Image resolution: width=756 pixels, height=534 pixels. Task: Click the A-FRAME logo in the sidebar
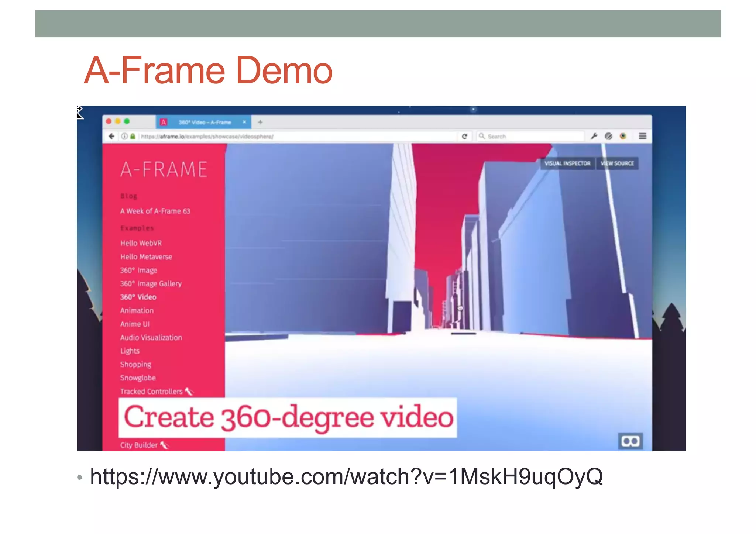point(164,169)
